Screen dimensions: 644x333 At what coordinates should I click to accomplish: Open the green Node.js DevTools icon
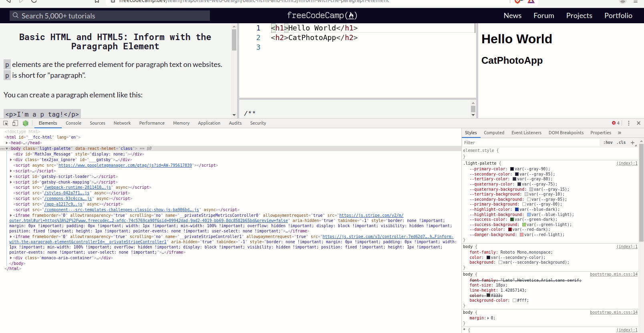coord(26,123)
